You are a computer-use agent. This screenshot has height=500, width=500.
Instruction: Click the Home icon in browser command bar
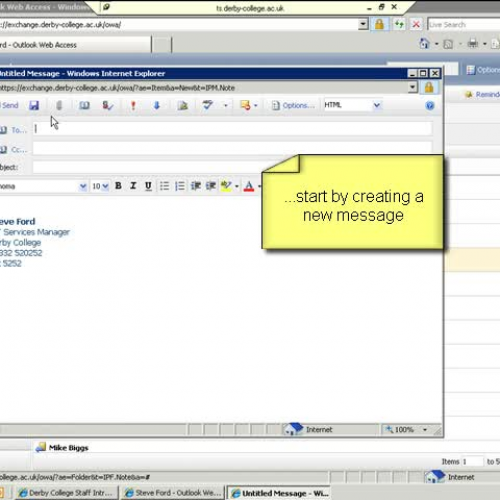coord(424,44)
